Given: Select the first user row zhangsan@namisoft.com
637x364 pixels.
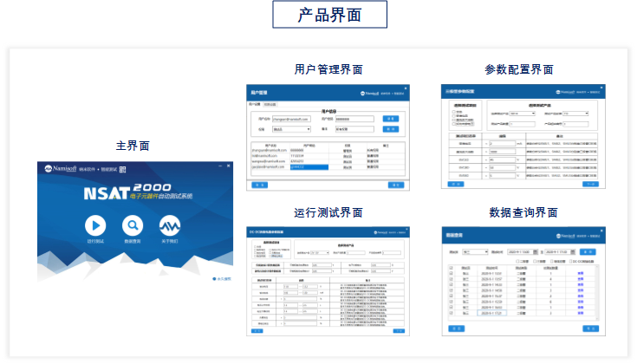Looking at the screenshot, I should click(328, 150).
